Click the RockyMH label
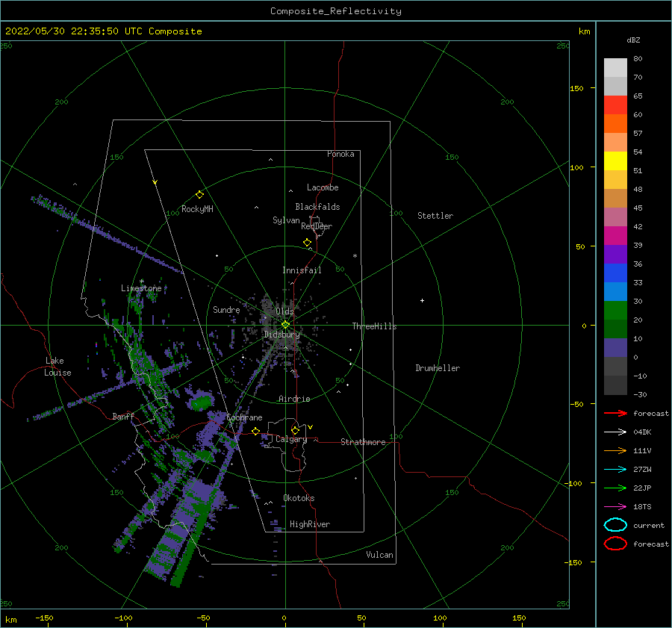Screen dimensions: 672x628 click(197, 209)
